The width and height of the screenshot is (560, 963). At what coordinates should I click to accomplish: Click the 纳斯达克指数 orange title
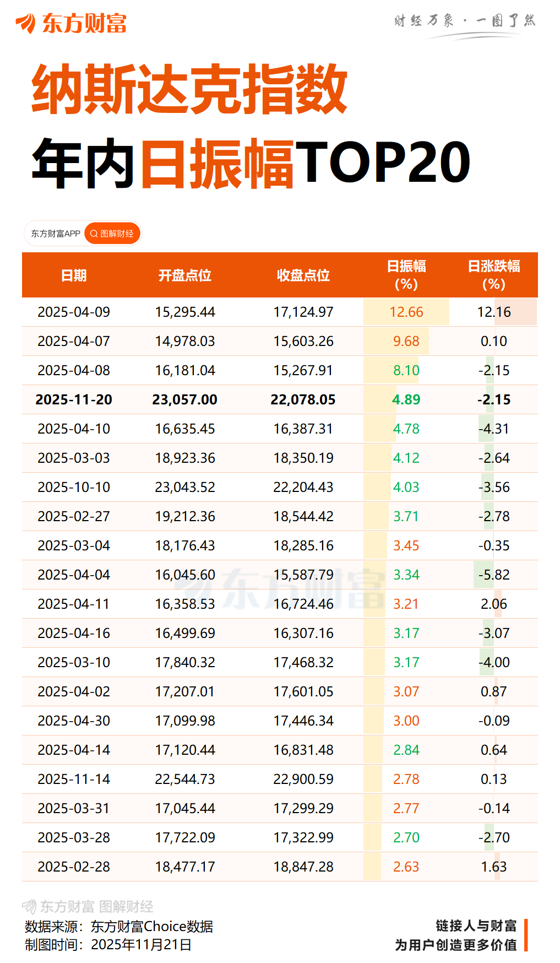coord(189,89)
